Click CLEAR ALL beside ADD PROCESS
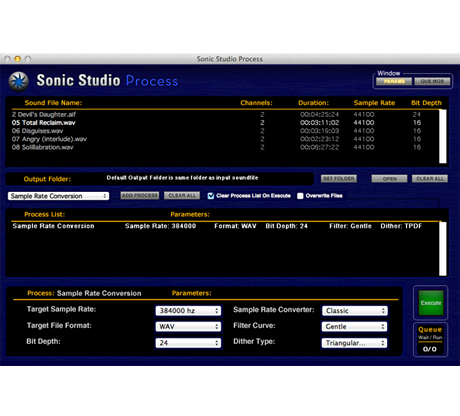 182,195
